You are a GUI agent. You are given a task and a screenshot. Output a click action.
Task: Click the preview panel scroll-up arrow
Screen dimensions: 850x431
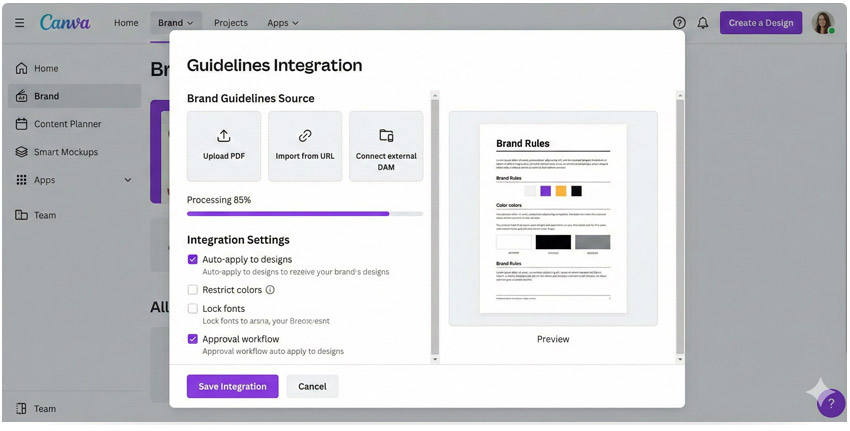point(680,95)
